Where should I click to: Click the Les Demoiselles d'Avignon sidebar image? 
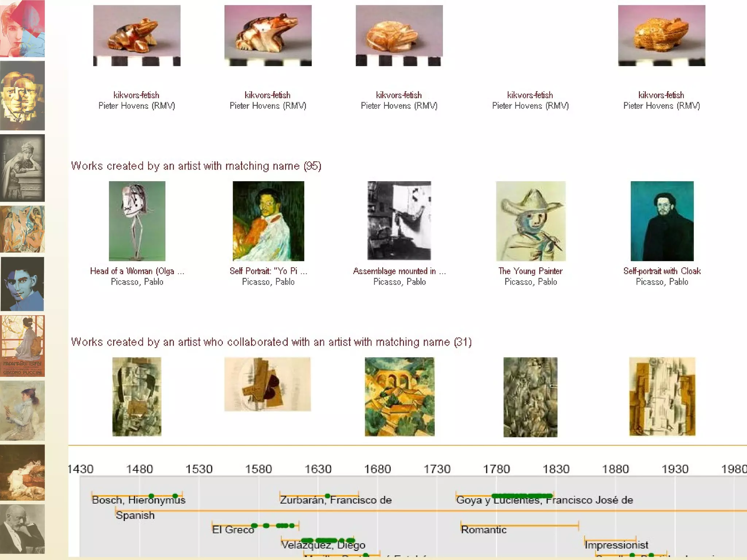pos(23,229)
